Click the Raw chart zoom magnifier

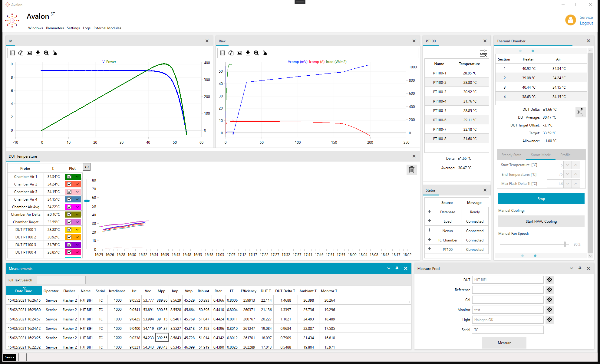point(256,53)
